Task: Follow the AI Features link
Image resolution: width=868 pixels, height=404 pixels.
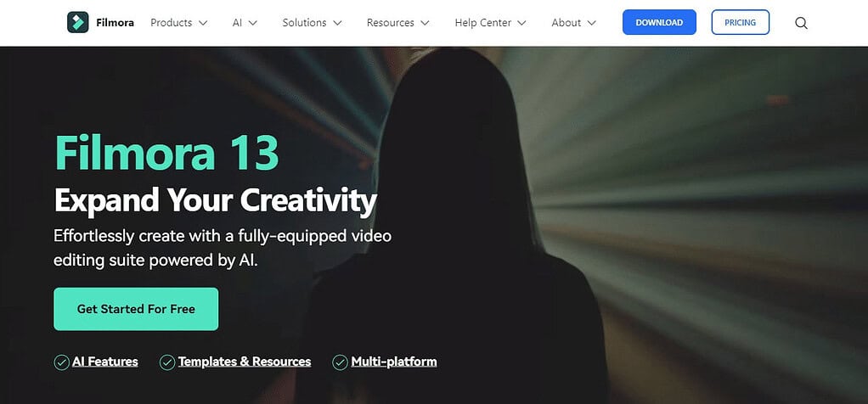Action: click(x=105, y=362)
